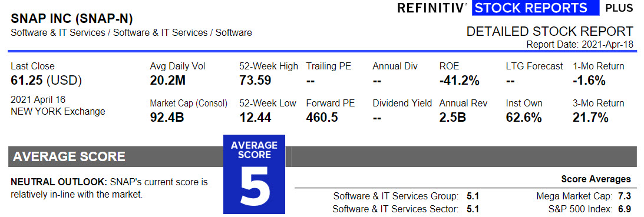
Task: Select the Software & IT Services Group score
Action: pyautogui.click(x=473, y=196)
